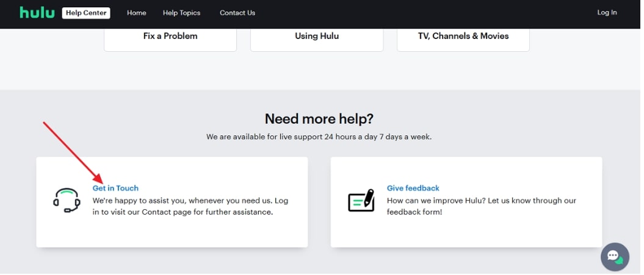Screen dimensions: 644x275
Task: Select Contact Us in top navigation
Action: 237,13
